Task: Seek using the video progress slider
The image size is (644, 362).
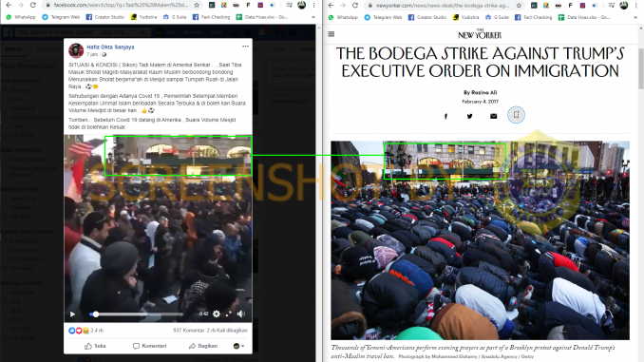Action: click(136, 314)
